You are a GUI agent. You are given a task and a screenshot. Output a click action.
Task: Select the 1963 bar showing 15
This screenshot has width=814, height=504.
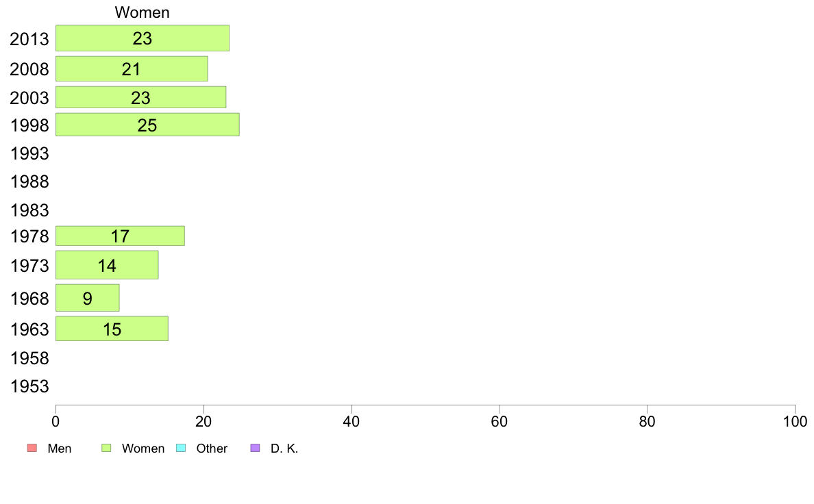[112, 329]
